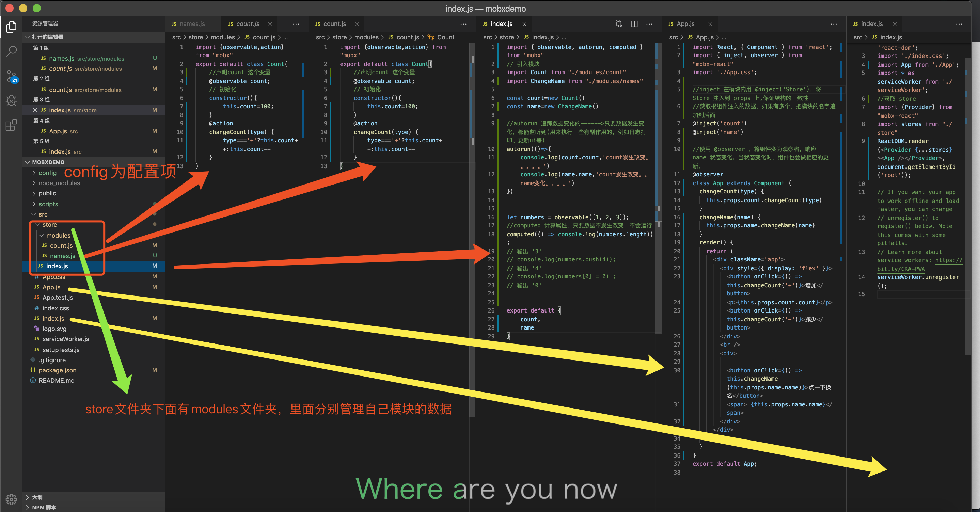Click 'Count' class breadcrumb in second count.js editor
Viewport: 980px width, 512px height.
[x=445, y=37]
